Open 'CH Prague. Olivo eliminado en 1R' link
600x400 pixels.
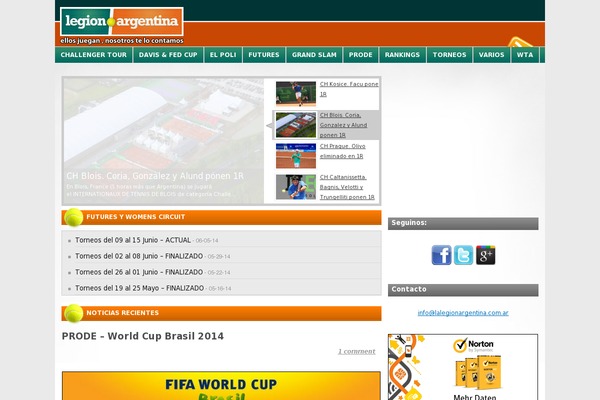(x=342, y=151)
